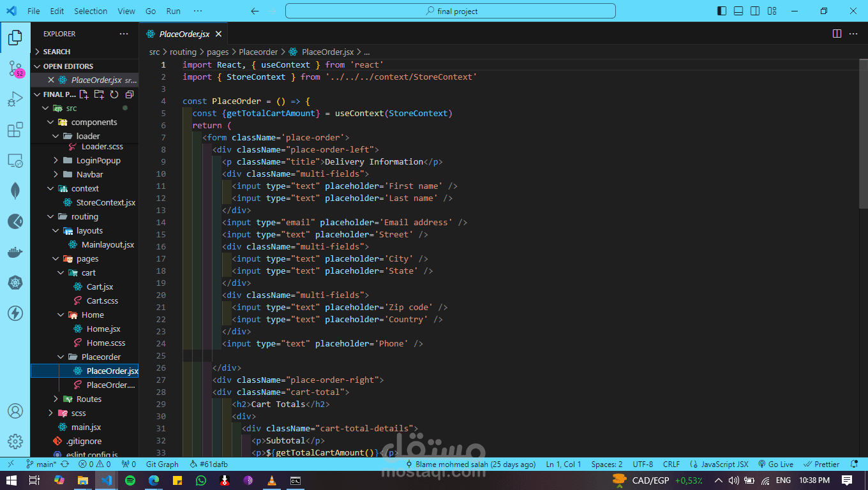868x490 pixels.
Task: Expand the LoginPopup folder
Action: (84, 161)
